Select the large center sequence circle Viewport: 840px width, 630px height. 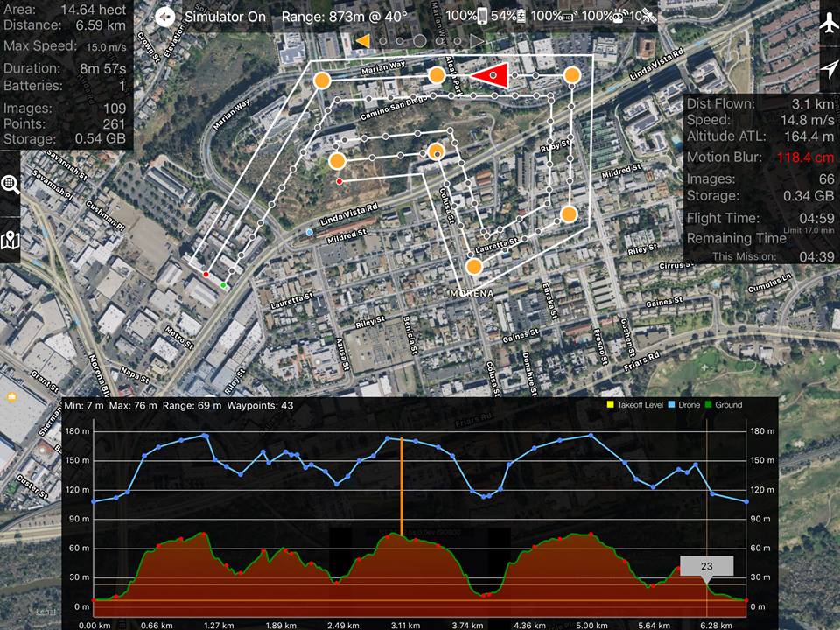pyautogui.click(x=419, y=41)
